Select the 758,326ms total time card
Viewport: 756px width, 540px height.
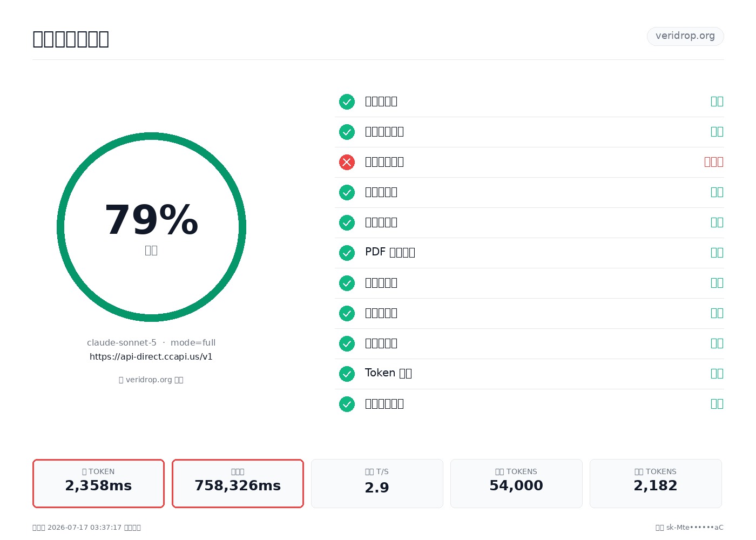[x=238, y=483]
